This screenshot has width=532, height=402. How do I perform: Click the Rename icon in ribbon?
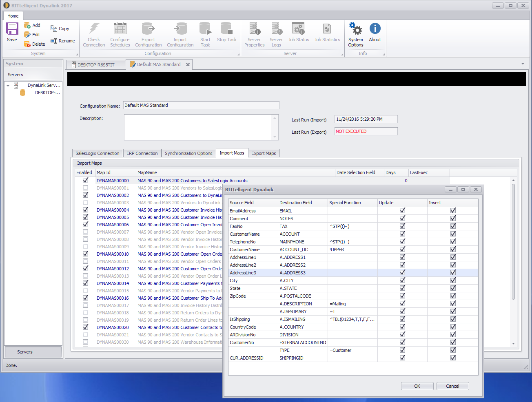click(x=54, y=41)
